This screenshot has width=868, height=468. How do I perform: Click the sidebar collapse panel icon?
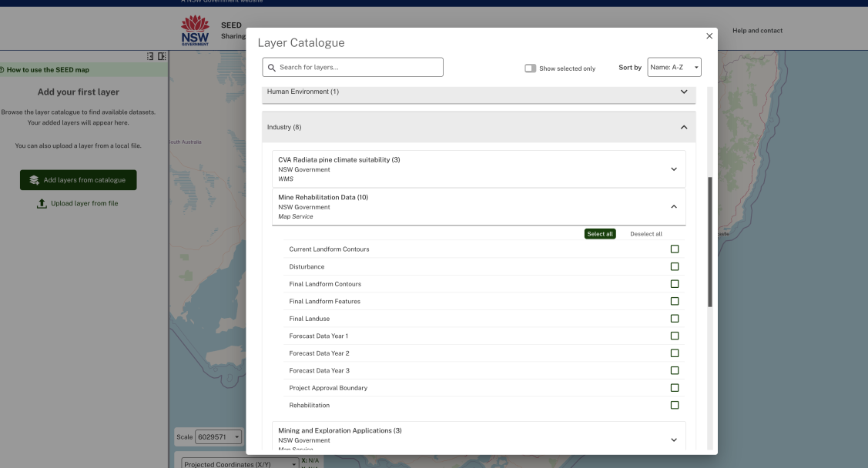click(150, 56)
